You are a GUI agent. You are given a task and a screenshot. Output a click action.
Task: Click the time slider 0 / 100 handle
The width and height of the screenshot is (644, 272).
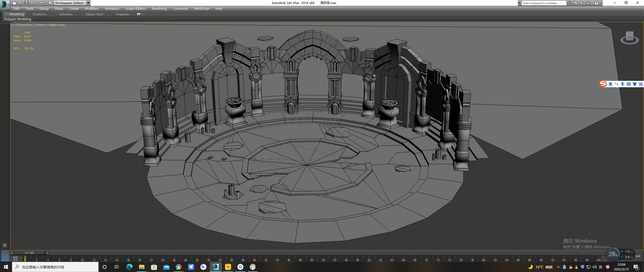[x=29, y=253]
